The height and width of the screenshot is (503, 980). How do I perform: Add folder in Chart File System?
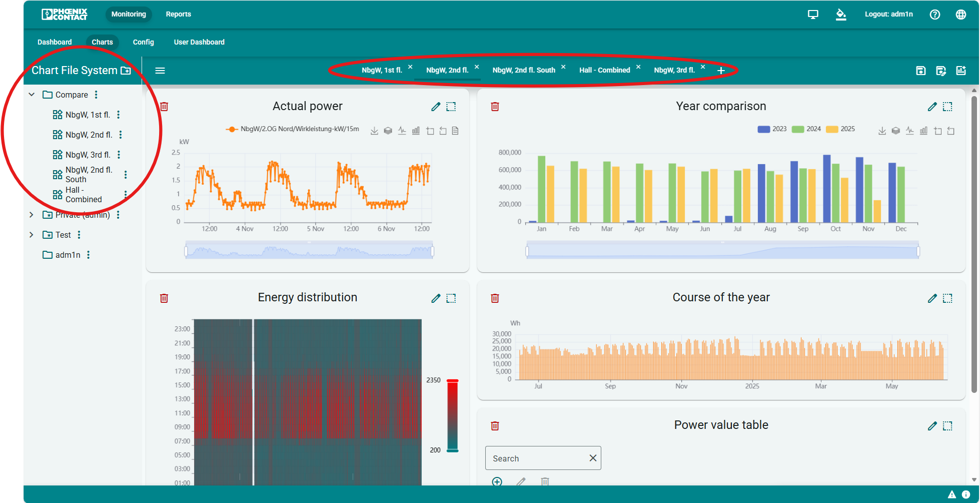(x=126, y=71)
